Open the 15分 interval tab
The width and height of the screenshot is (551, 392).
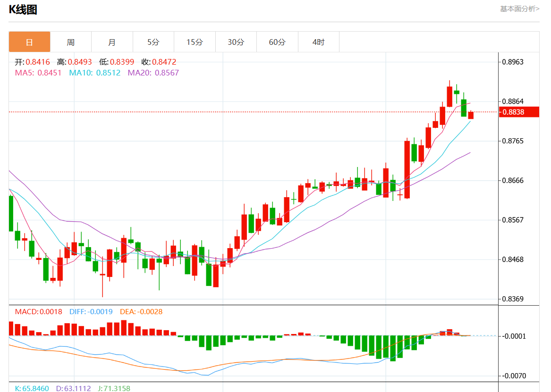(195, 42)
